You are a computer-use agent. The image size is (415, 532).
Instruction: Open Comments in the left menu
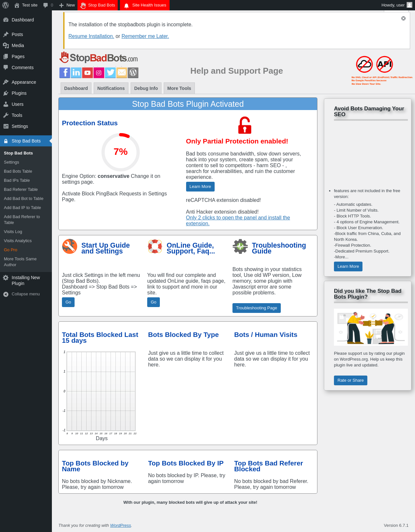(x=26, y=68)
